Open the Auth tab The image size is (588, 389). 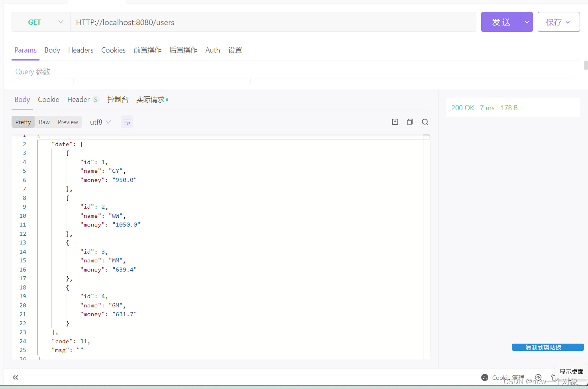[x=212, y=50]
